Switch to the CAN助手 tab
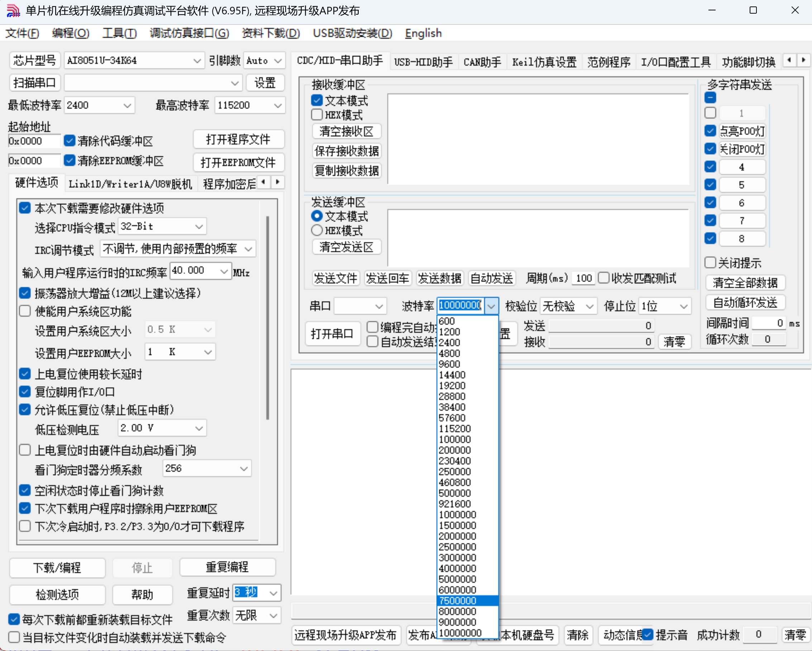This screenshot has height=651, width=812. 482,62
